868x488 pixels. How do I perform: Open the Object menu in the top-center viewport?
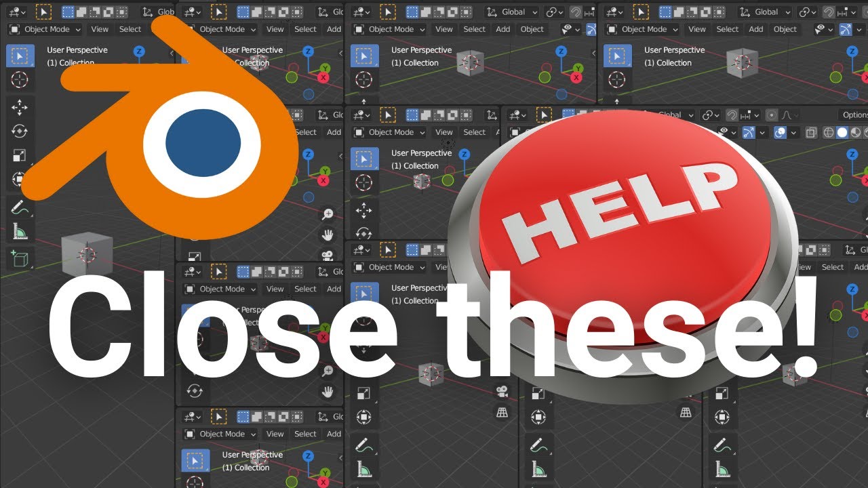point(532,29)
